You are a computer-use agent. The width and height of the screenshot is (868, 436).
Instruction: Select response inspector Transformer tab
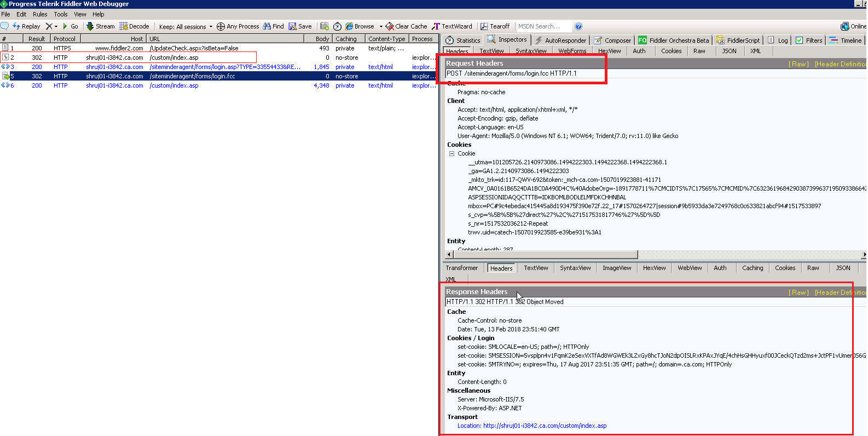tap(461, 268)
